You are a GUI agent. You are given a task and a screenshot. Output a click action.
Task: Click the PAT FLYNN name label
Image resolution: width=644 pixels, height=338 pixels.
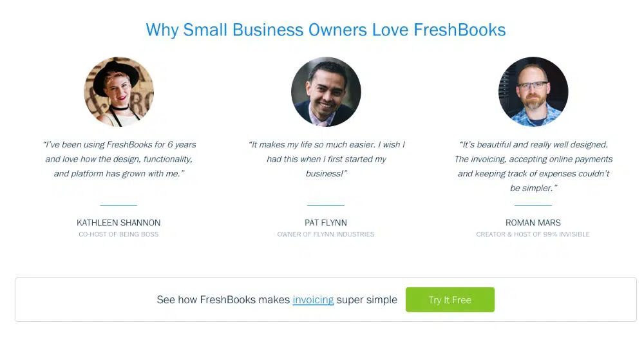click(x=326, y=223)
